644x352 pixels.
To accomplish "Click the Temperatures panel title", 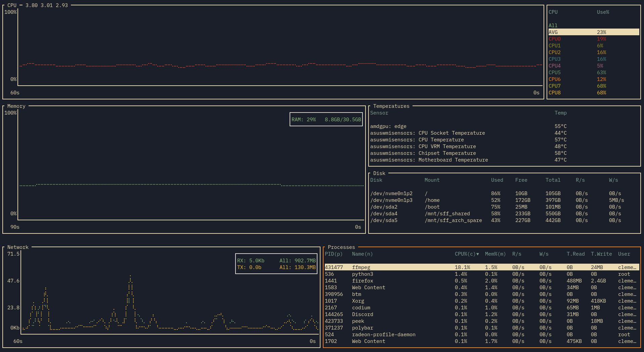I will pos(390,106).
